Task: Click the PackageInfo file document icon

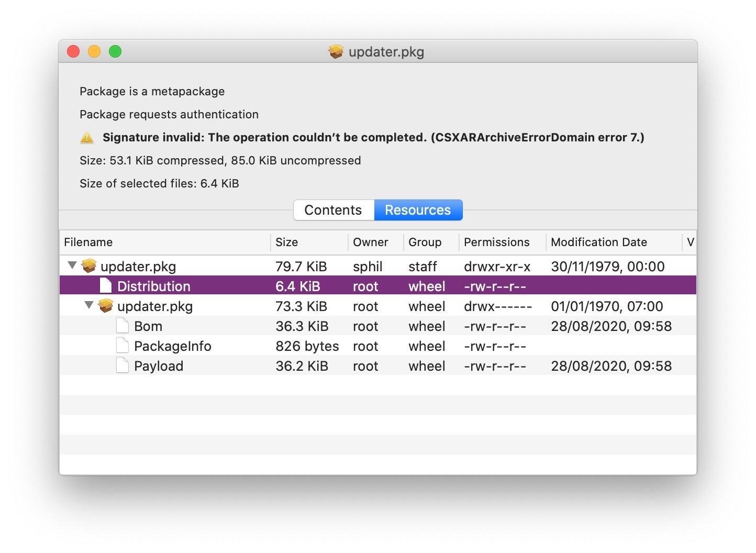Action: [123, 346]
